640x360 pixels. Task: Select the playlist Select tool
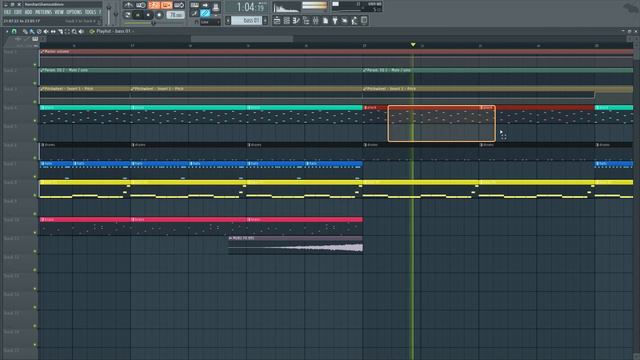click(x=67, y=31)
